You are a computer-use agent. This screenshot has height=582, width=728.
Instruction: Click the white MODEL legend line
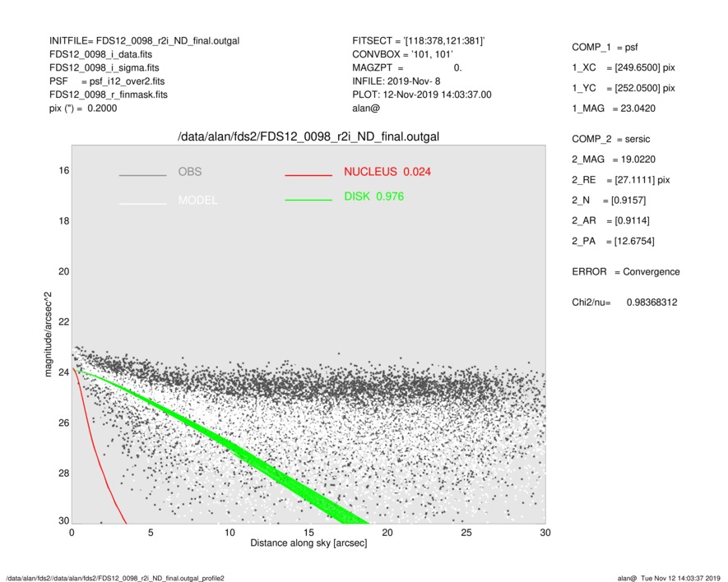(143, 203)
